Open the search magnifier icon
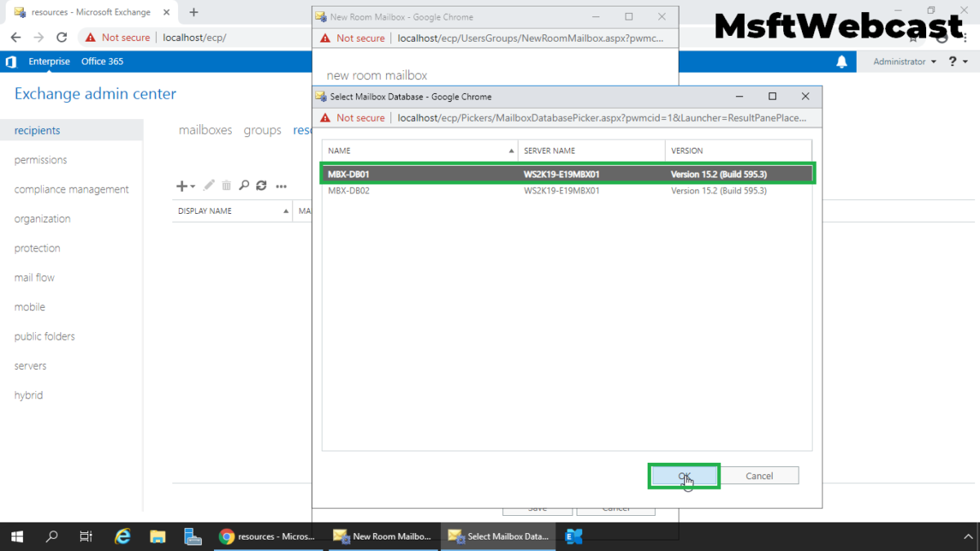980x551 pixels. click(x=243, y=185)
